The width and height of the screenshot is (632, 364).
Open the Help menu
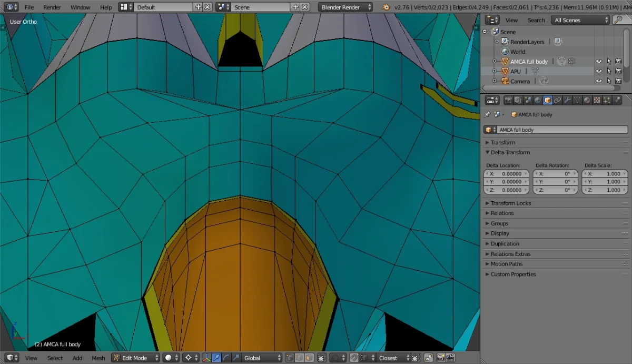click(x=106, y=7)
